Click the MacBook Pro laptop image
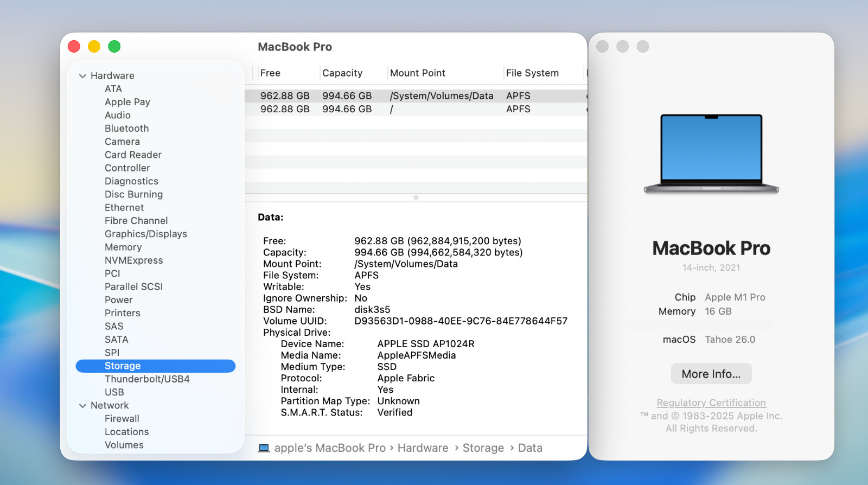The width and height of the screenshot is (868, 485). [x=711, y=154]
